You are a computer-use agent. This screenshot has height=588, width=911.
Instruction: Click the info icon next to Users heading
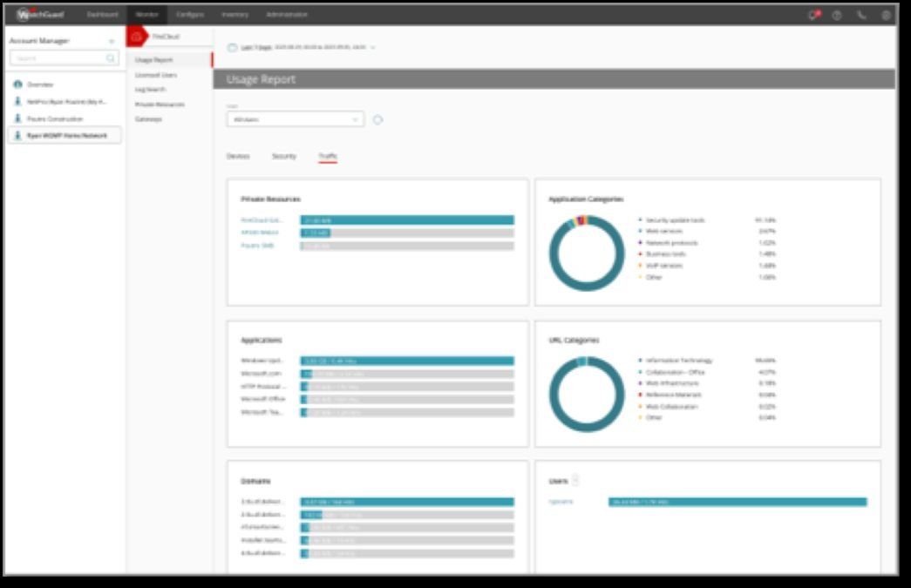coord(575,480)
